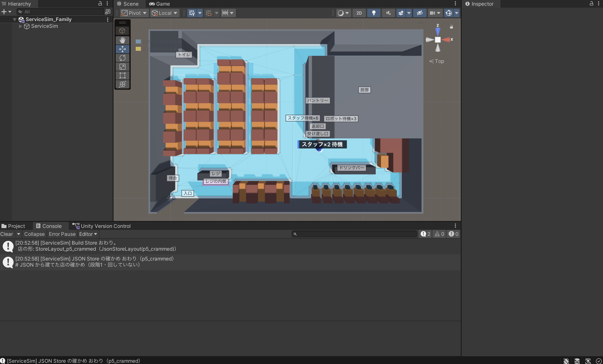Toggle Collapse in Console

[x=34, y=234]
